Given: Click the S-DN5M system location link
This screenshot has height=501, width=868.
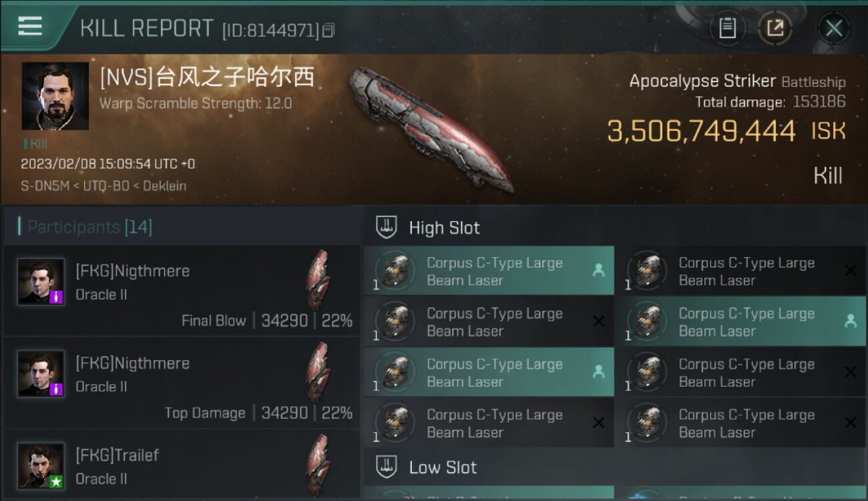Looking at the screenshot, I should click(x=45, y=186).
